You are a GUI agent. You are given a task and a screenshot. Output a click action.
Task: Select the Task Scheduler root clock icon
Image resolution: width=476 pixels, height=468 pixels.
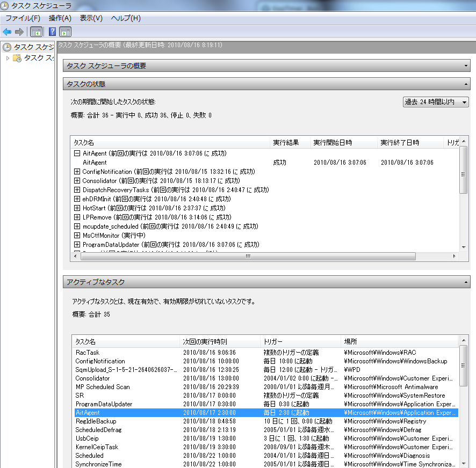(x=7, y=47)
